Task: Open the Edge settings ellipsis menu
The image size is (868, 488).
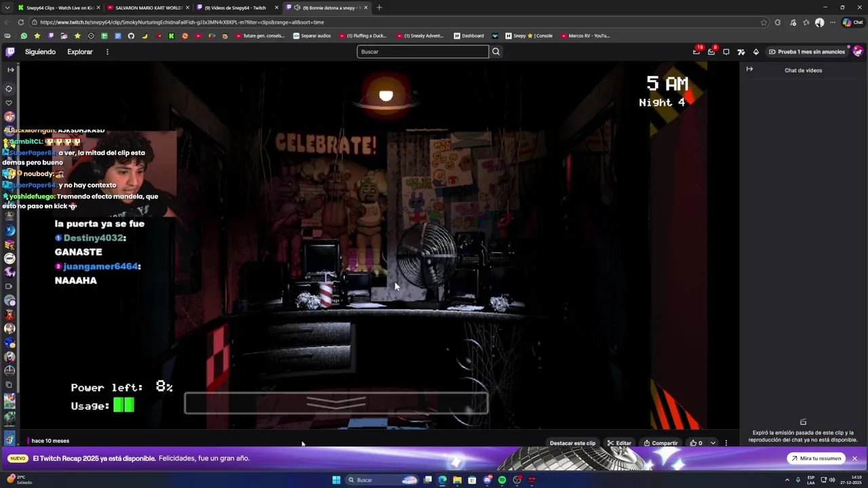Action: pos(833,22)
